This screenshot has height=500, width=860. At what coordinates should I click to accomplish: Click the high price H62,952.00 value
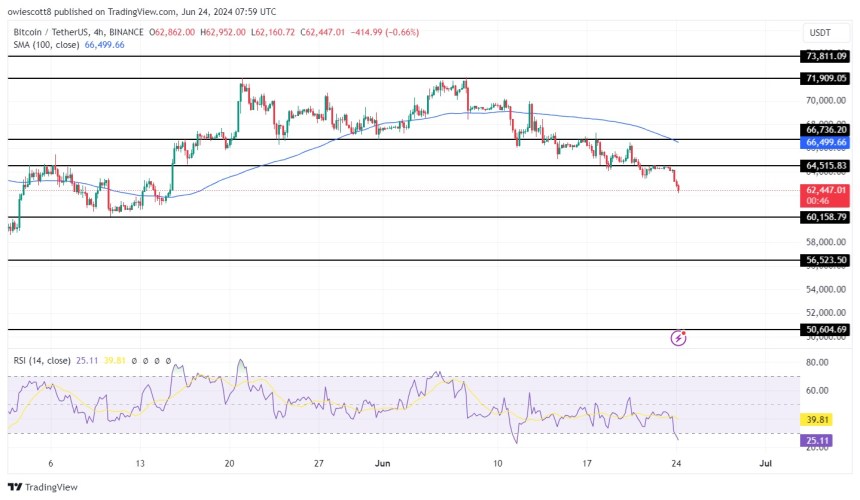[223, 32]
